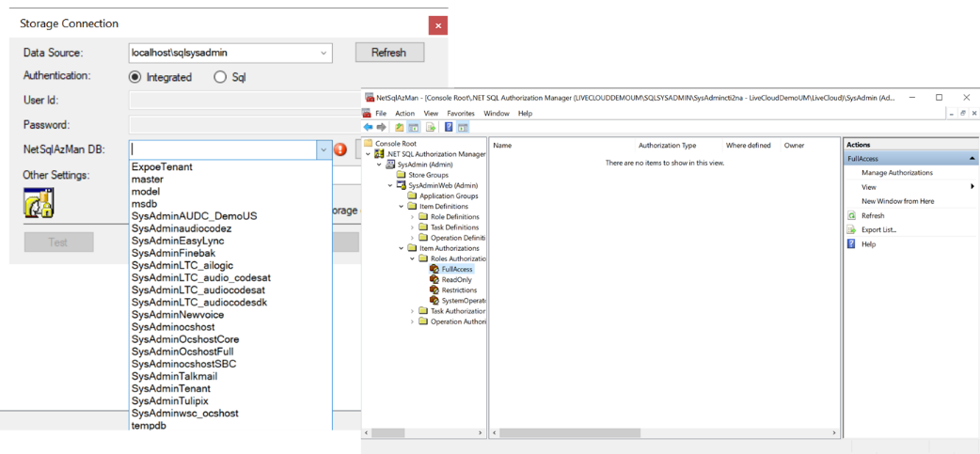Image resolution: width=980 pixels, height=454 pixels.
Task: Collapse the Item Definitions tree node
Action: click(402, 207)
